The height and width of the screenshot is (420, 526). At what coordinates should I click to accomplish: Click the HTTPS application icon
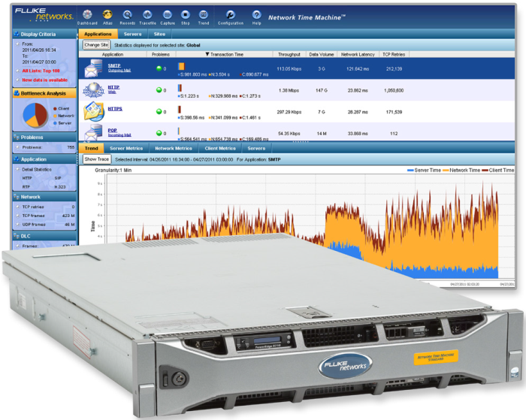tap(94, 111)
